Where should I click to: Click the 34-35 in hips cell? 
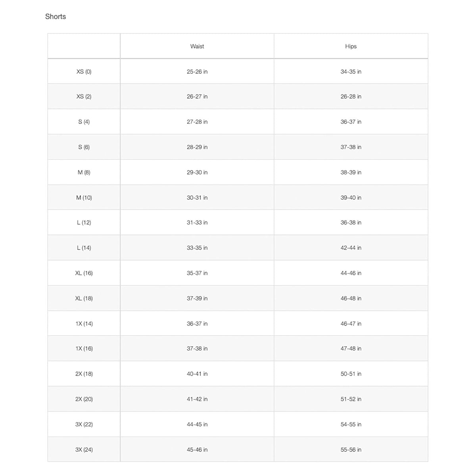[351, 72]
